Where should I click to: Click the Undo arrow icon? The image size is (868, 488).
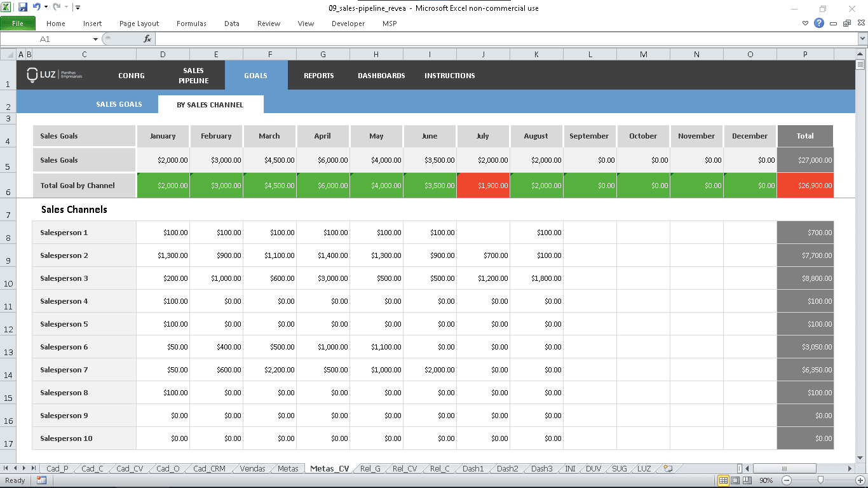[x=36, y=8]
